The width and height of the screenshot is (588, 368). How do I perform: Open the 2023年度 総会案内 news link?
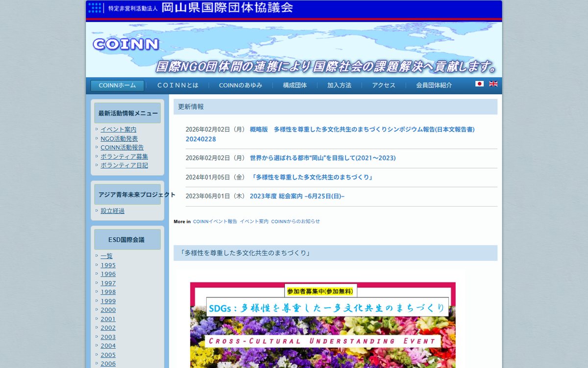tap(297, 196)
